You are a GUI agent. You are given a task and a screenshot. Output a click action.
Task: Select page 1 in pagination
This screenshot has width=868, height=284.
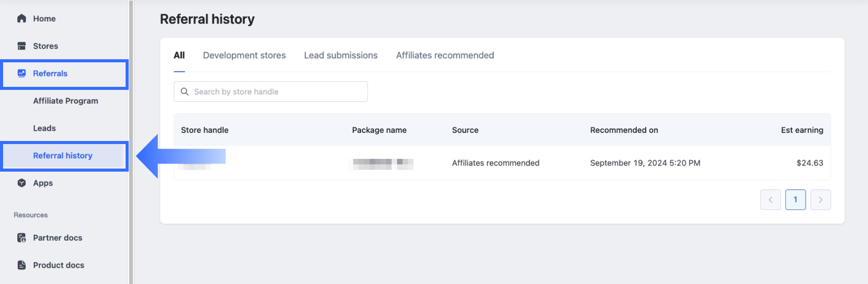(x=795, y=200)
